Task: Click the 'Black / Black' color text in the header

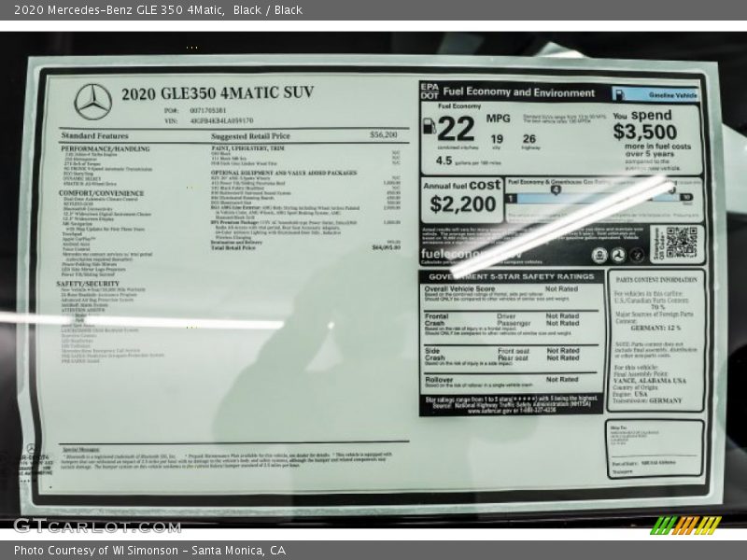Action: [x=268, y=10]
